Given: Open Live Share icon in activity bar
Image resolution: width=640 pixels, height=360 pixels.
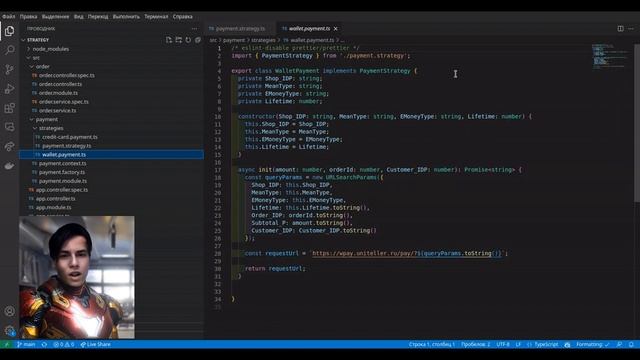Looking at the screenshot, I should coord(9,146).
